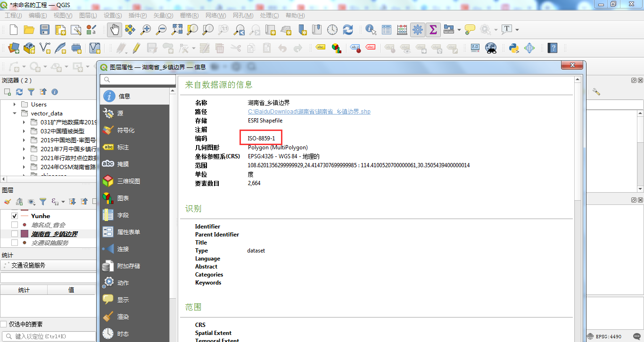Open the attribute table icon

click(387, 30)
